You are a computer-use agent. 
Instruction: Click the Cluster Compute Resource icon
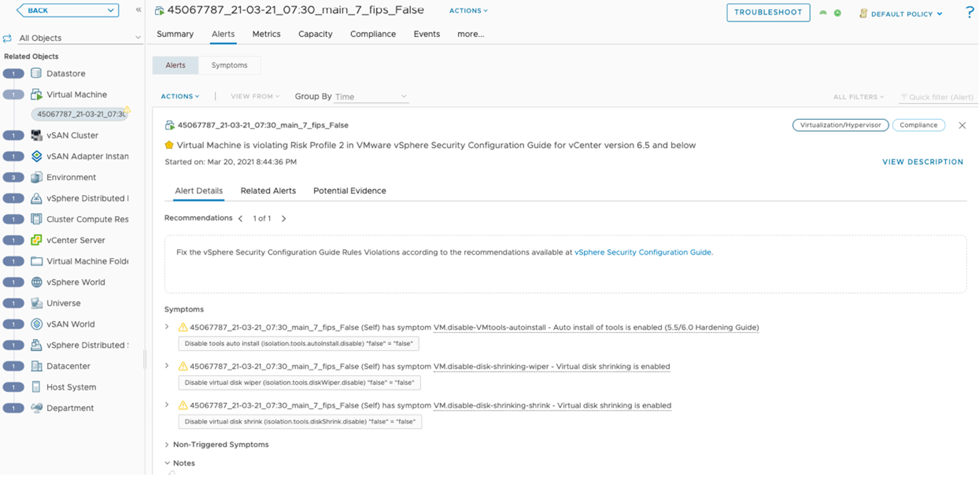(x=36, y=219)
